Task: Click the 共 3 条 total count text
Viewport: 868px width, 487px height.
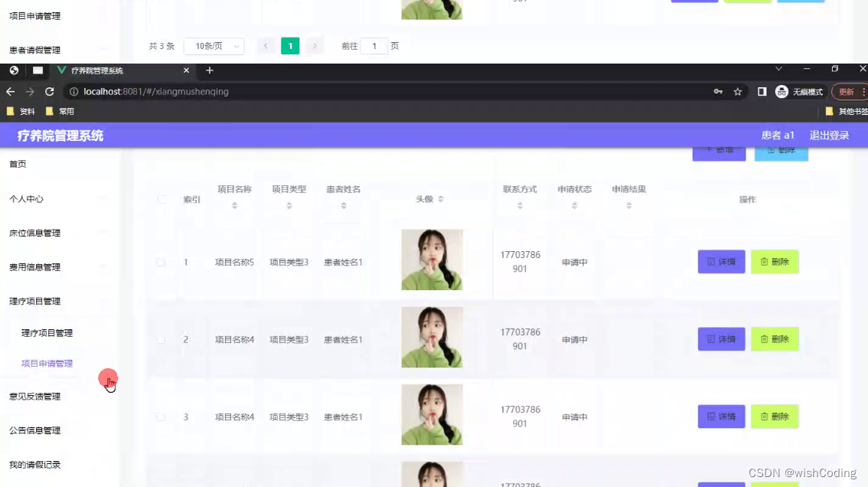Action: tap(162, 46)
